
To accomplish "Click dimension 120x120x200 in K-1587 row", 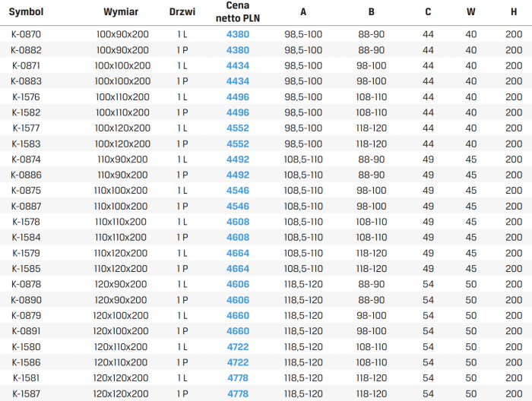I will (x=121, y=394).
